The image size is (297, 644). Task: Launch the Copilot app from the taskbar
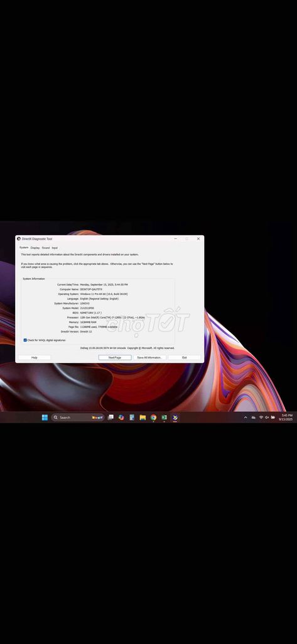[121, 418]
